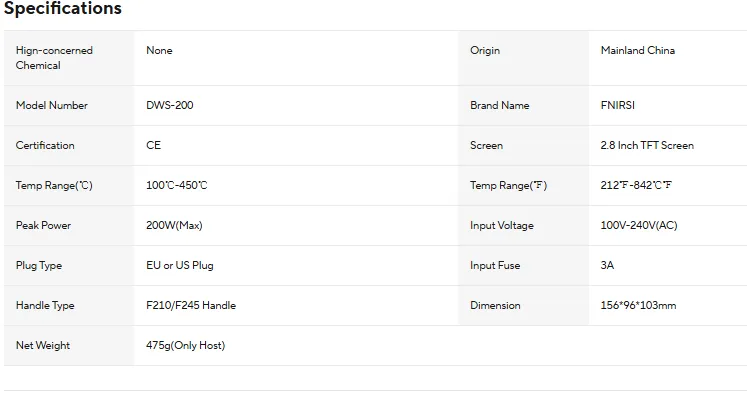Click the 156*96*103mm dimension value

tap(638, 305)
